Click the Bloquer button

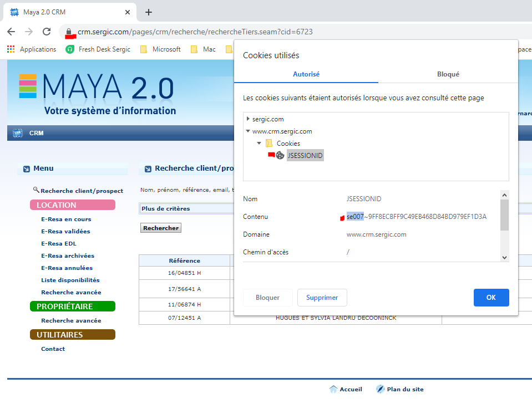(268, 298)
